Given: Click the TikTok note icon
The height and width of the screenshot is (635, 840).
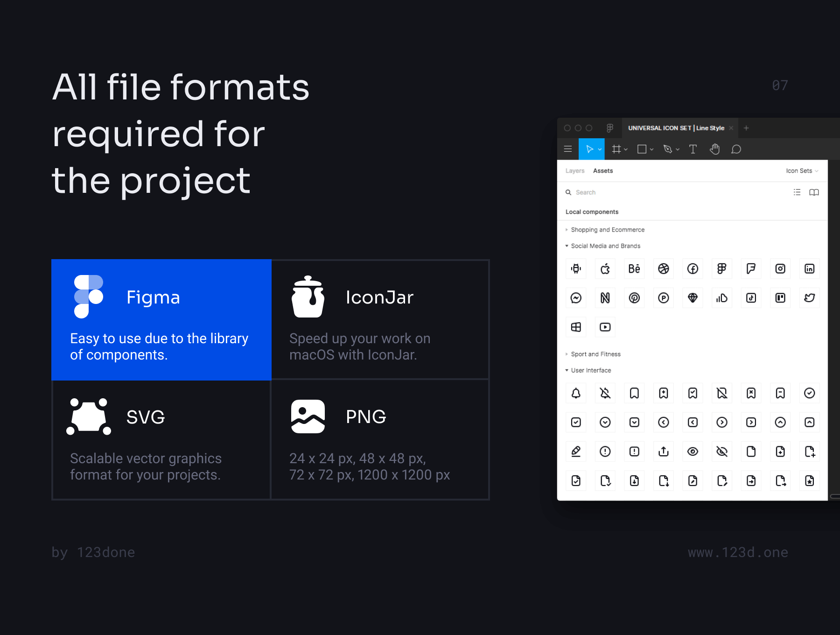Looking at the screenshot, I should 751,298.
